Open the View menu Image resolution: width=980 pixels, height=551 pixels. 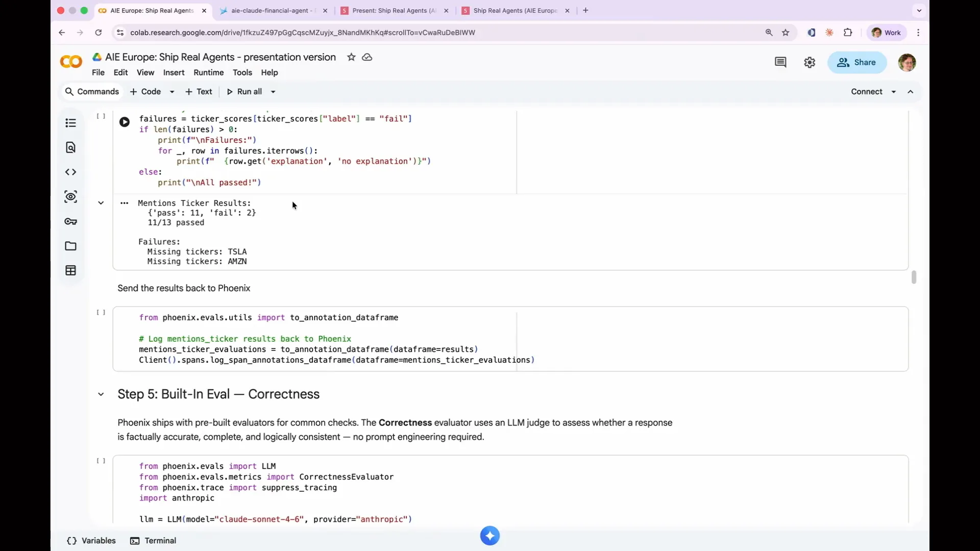(145, 72)
